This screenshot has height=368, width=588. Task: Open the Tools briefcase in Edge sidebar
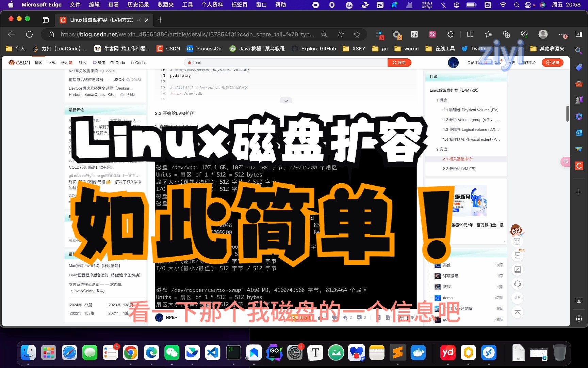(579, 83)
